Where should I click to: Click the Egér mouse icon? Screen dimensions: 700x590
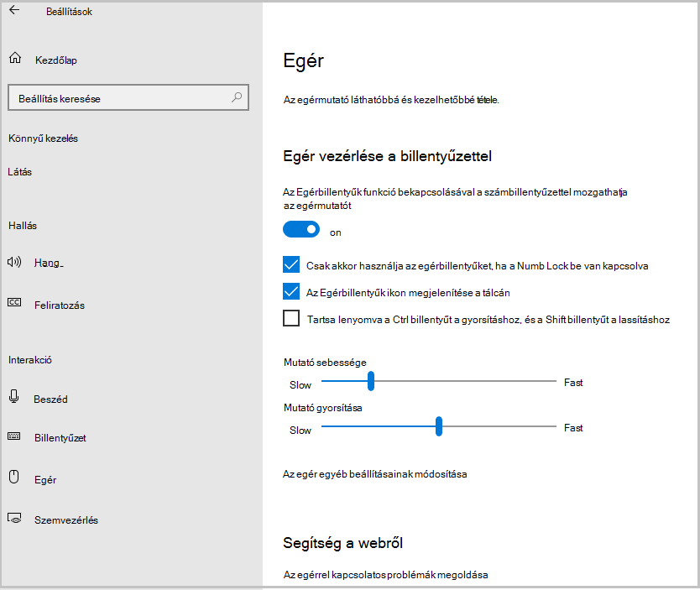click(14, 477)
